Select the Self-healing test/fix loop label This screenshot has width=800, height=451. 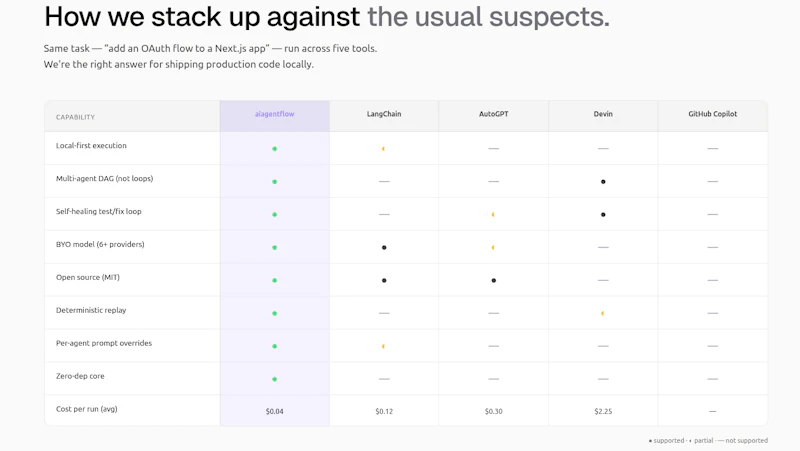[x=98, y=211]
